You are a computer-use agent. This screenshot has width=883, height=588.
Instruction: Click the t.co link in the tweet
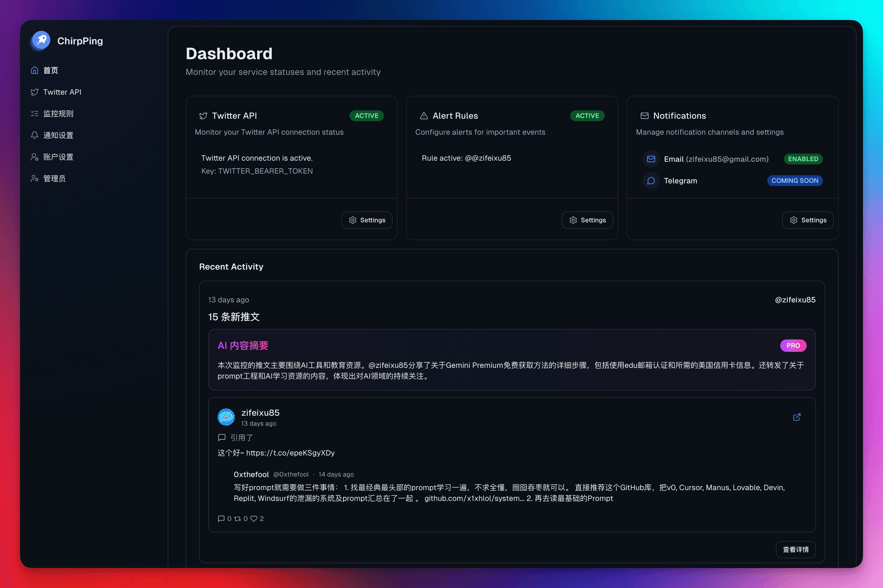pyautogui.click(x=291, y=453)
